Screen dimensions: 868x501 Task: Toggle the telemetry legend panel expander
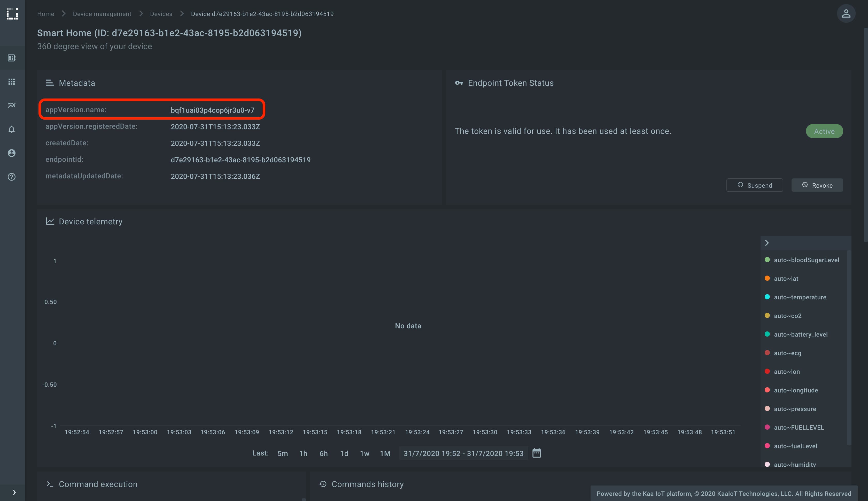coord(767,243)
